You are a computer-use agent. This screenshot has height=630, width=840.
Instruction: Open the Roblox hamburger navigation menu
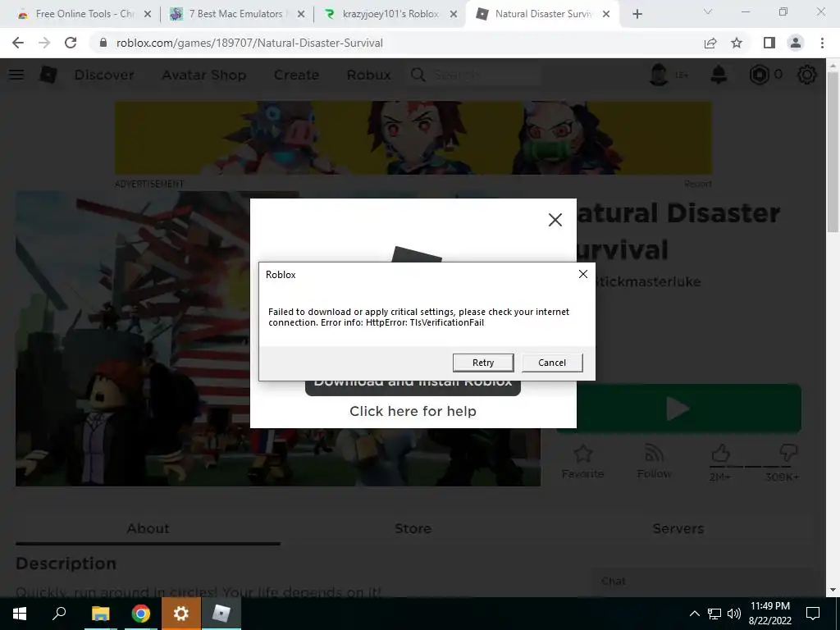click(x=16, y=75)
